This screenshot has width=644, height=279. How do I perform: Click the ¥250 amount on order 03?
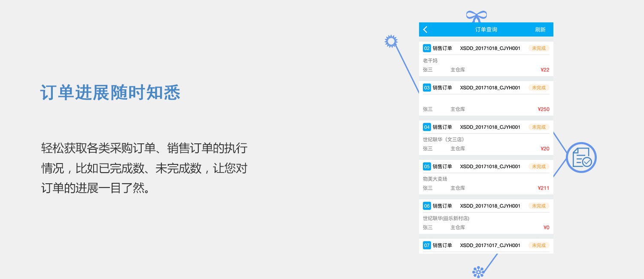point(543,109)
